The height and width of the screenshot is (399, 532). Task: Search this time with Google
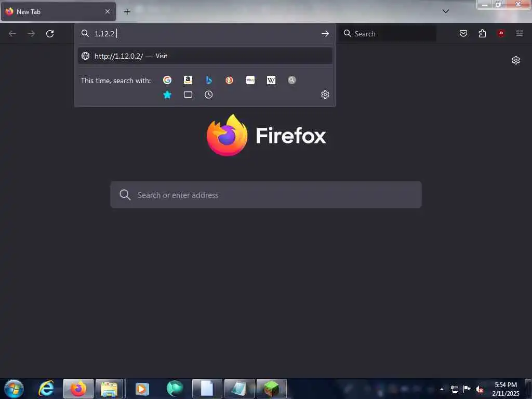[167, 80]
